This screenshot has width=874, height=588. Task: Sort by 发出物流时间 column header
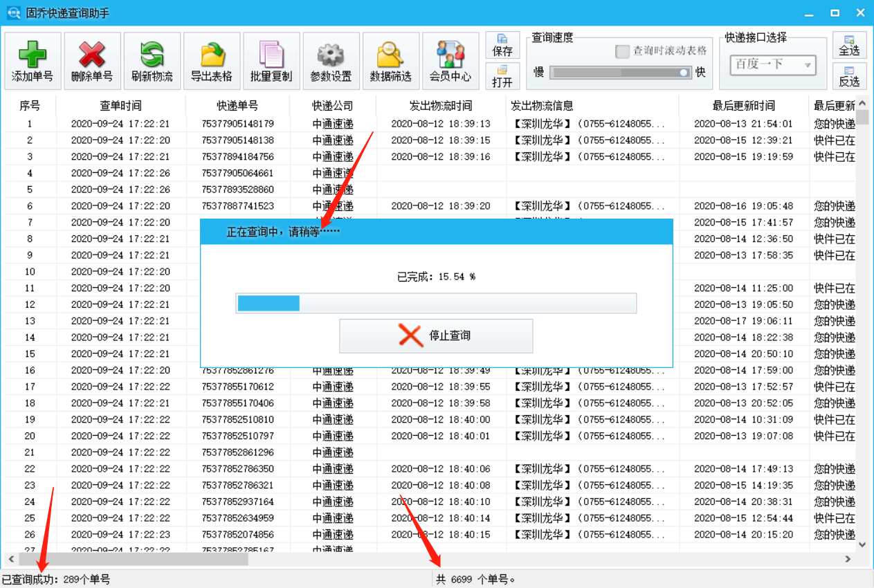pos(441,106)
